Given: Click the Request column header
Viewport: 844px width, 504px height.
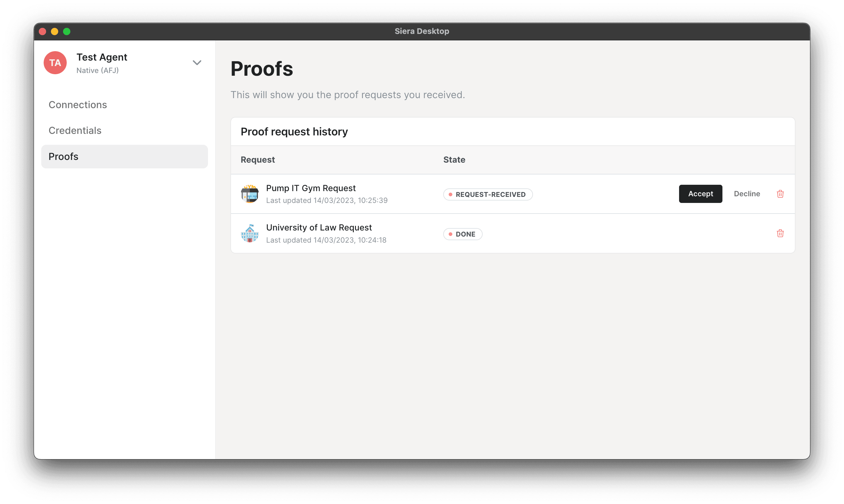Looking at the screenshot, I should click(258, 160).
